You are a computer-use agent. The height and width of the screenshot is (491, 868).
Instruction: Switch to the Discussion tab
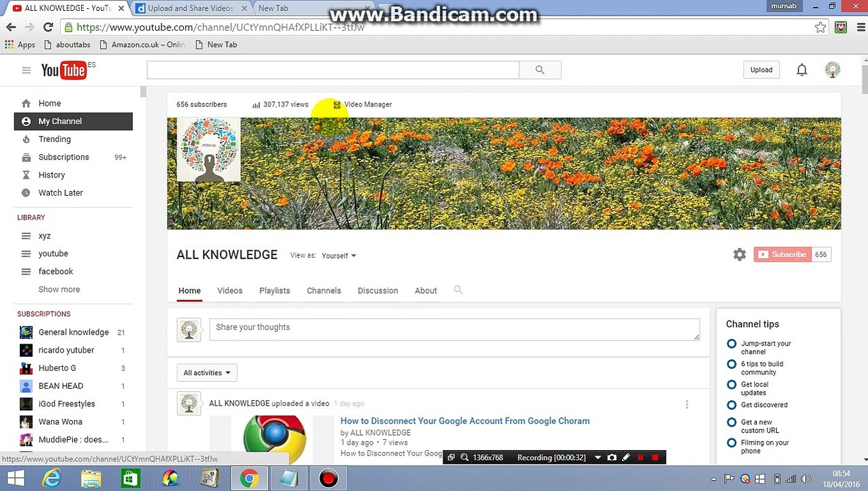pos(377,291)
